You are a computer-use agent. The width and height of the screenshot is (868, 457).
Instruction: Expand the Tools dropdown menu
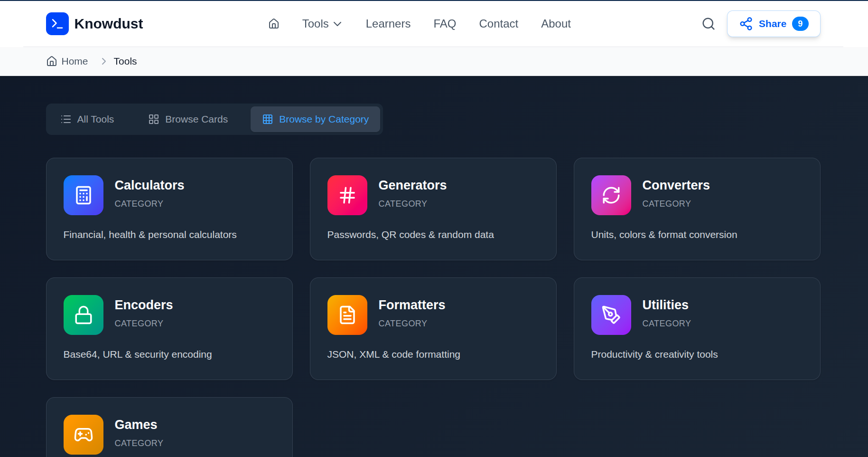[x=322, y=24]
